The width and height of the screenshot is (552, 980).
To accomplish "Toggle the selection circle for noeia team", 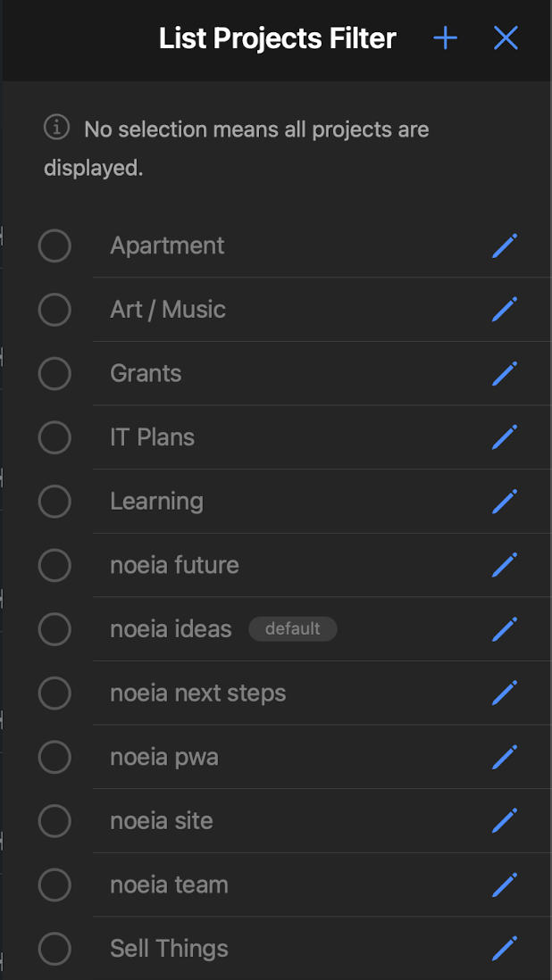I will (x=54, y=884).
